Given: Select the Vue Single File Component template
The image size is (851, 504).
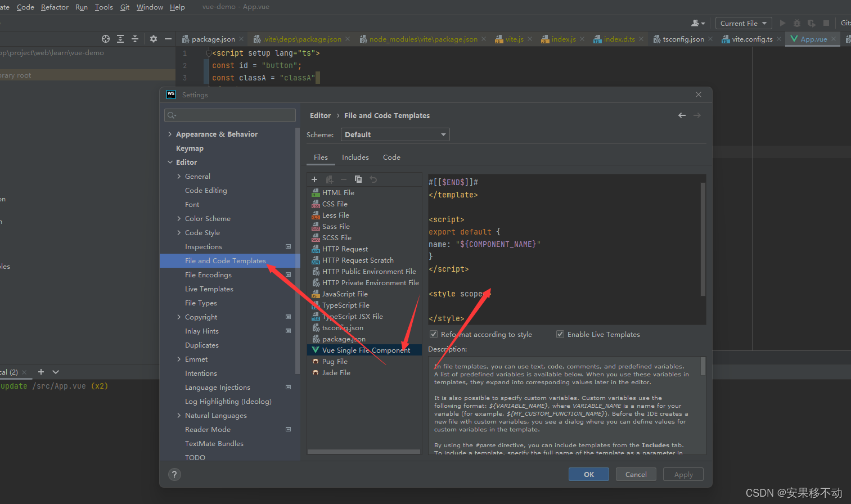Looking at the screenshot, I should click(364, 350).
